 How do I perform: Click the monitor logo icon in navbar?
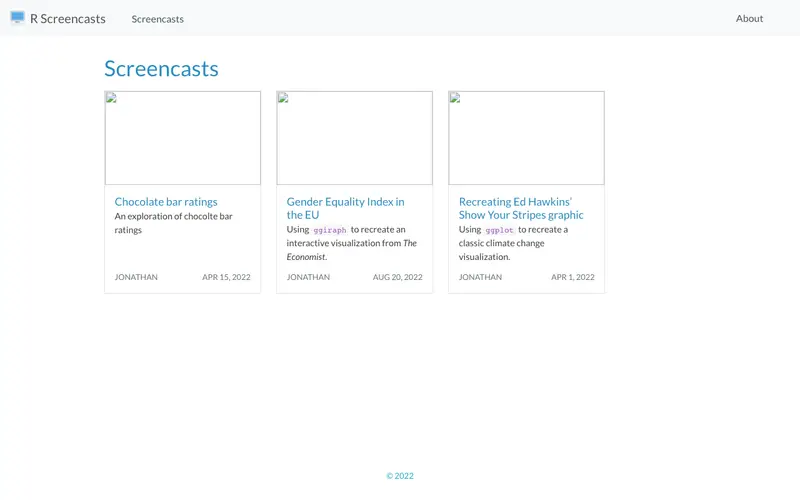[17, 18]
